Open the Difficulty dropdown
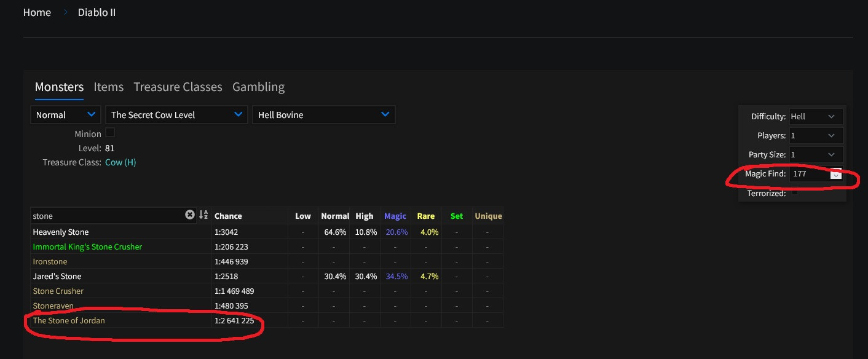This screenshot has height=359, width=868. (816, 116)
